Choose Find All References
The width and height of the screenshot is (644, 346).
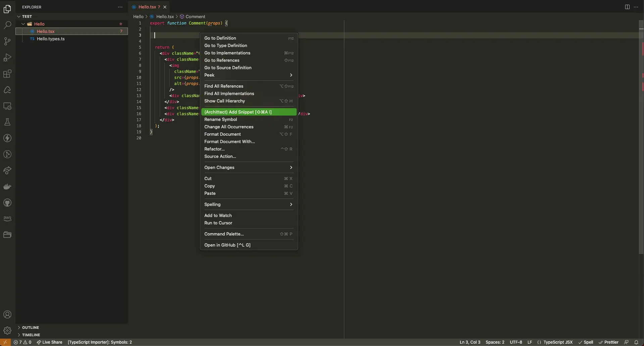tap(249, 86)
